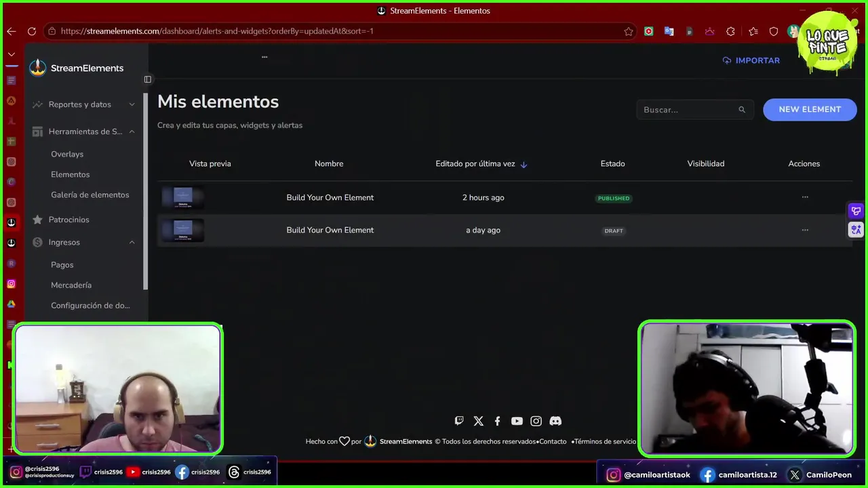This screenshot has width=868, height=488.
Task: View site information icon in address bar
Action: click(52, 31)
